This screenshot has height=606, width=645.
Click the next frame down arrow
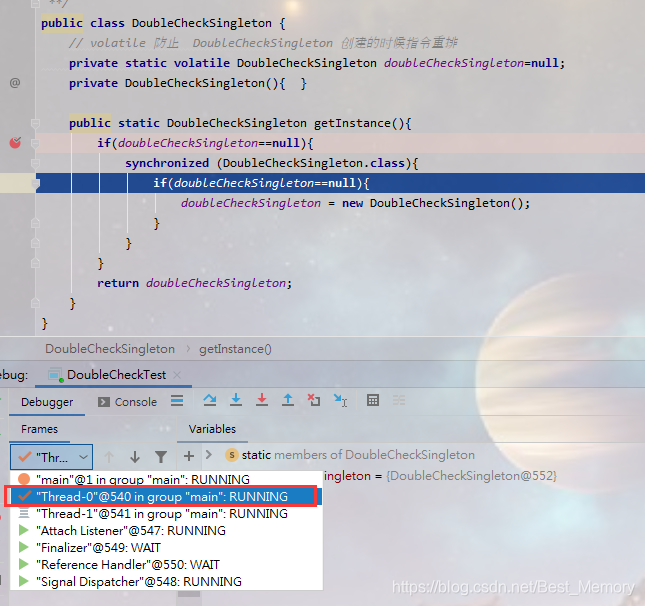pyautogui.click(x=135, y=457)
